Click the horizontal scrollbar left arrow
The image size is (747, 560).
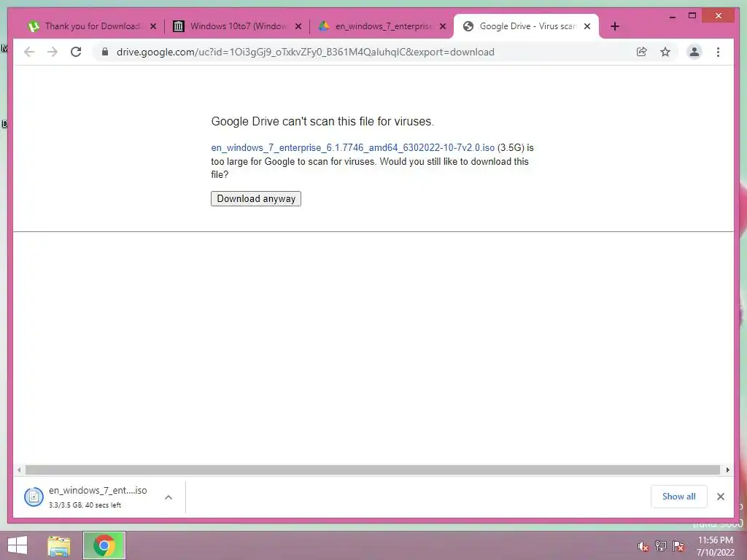[x=18, y=470]
